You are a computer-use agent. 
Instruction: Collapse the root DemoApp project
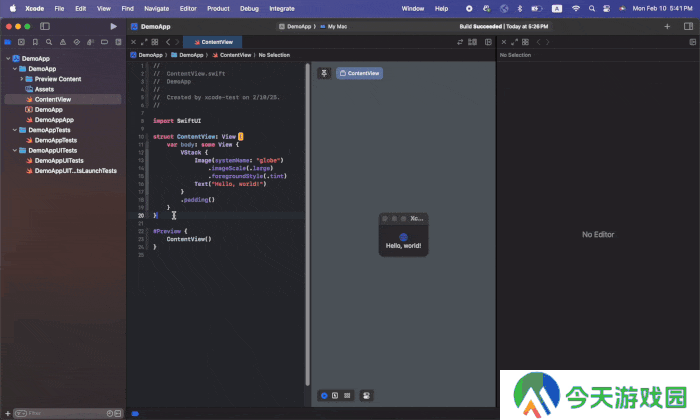coord(8,58)
